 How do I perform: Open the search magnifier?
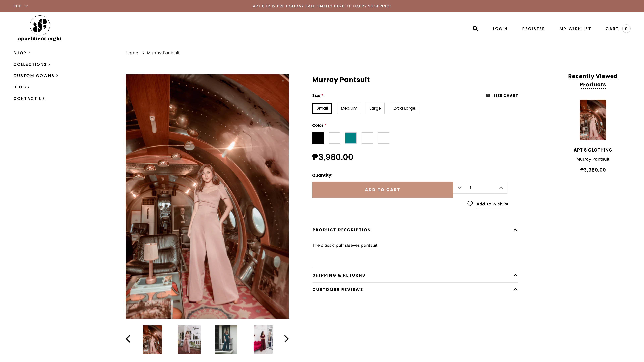pyautogui.click(x=475, y=28)
